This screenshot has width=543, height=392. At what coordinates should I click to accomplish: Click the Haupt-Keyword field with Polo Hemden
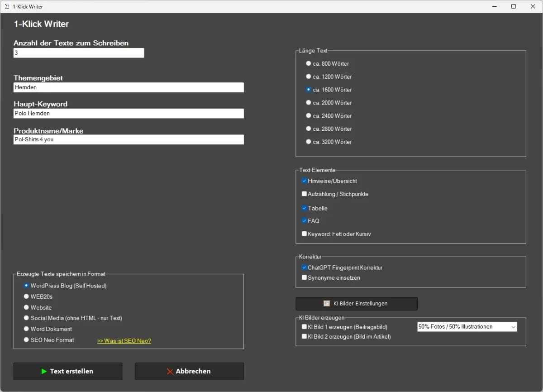pyautogui.click(x=129, y=114)
